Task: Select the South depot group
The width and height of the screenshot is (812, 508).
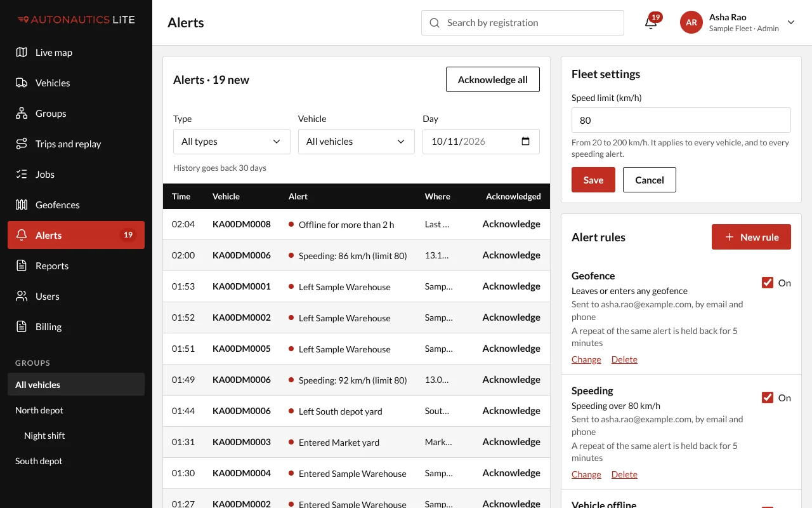Action: tap(76, 461)
